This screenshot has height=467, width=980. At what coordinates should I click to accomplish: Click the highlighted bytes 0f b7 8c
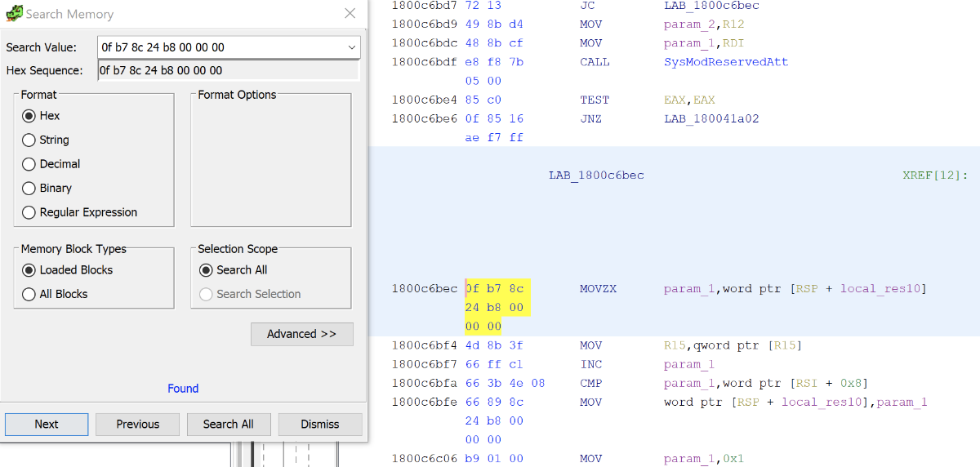[x=495, y=289]
